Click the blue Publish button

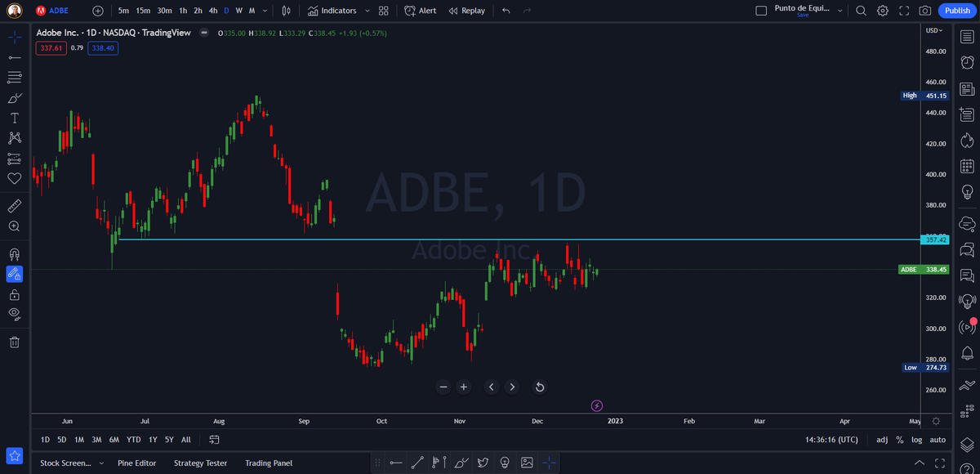point(956,11)
